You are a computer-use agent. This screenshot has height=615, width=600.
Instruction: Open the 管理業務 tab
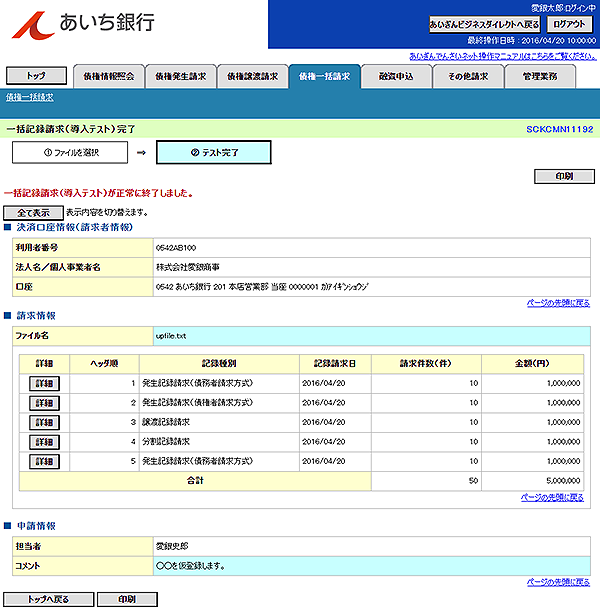tap(540, 76)
